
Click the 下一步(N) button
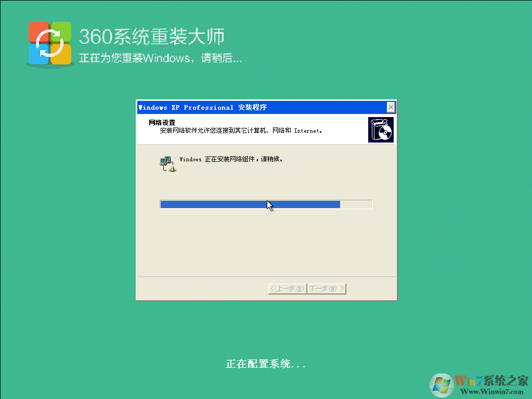tap(327, 289)
